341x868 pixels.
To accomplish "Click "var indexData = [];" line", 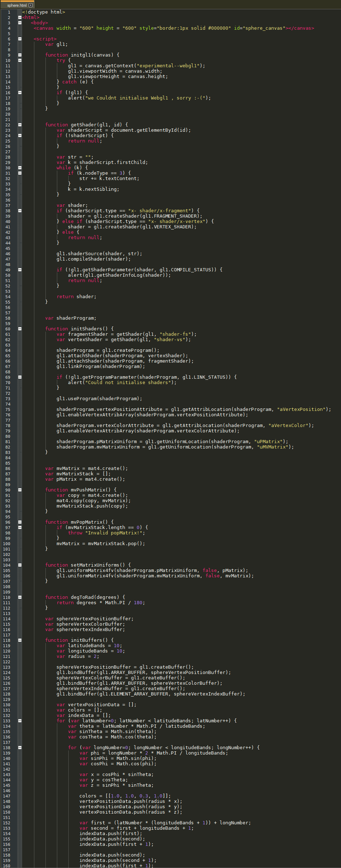I will (x=84, y=715).
